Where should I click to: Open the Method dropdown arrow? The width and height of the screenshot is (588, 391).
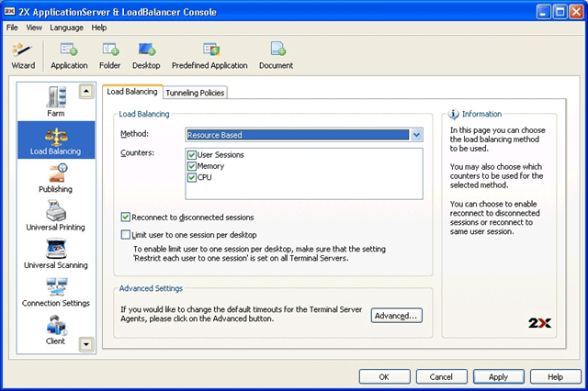click(x=416, y=135)
